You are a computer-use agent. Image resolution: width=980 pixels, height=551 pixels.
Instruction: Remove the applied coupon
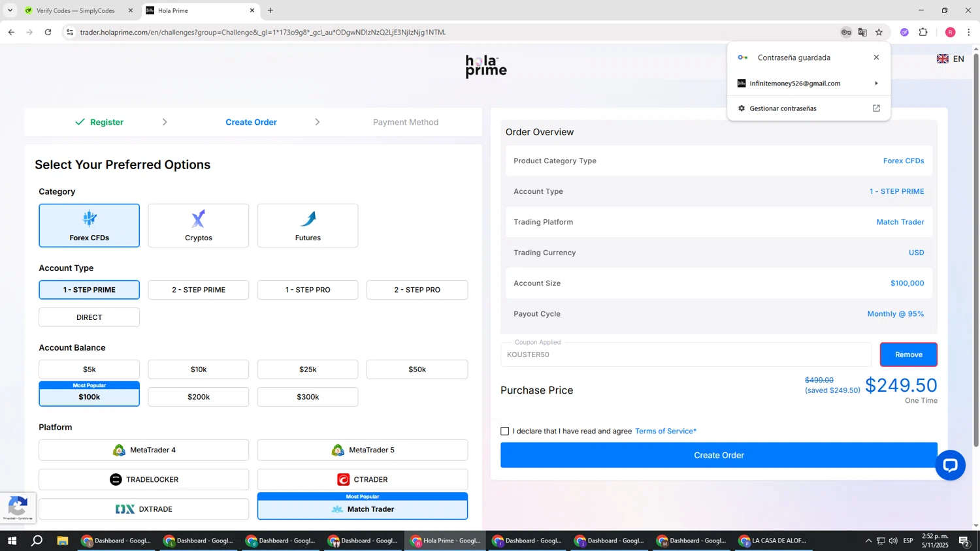tap(908, 354)
